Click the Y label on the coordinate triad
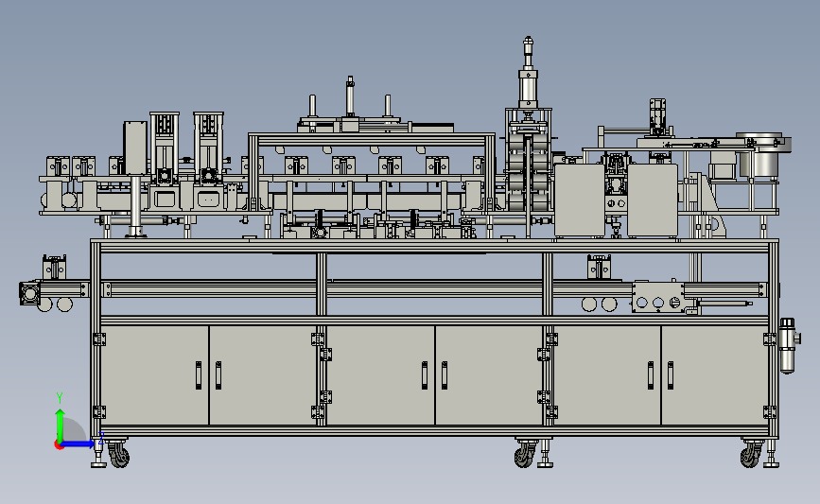Viewport: 820px width, 504px height. pos(60,398)
